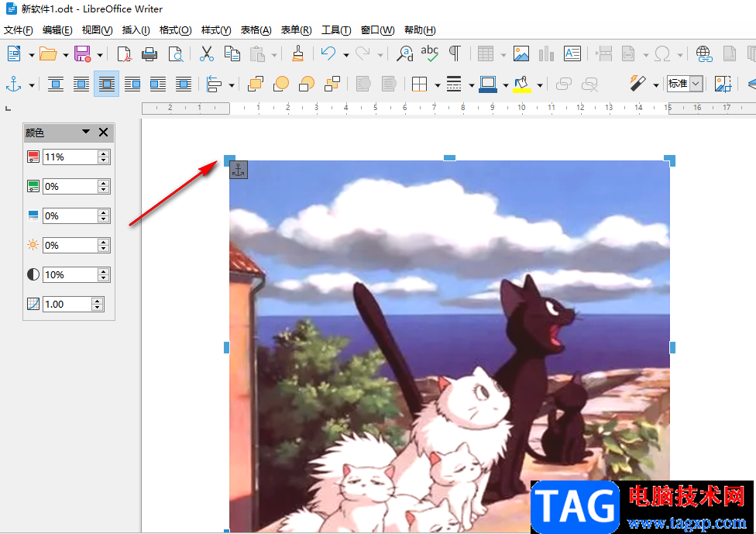This screenshot has height=534, width=756.
Task: Expand the anchor dropdown arrow
Action: 32,85
